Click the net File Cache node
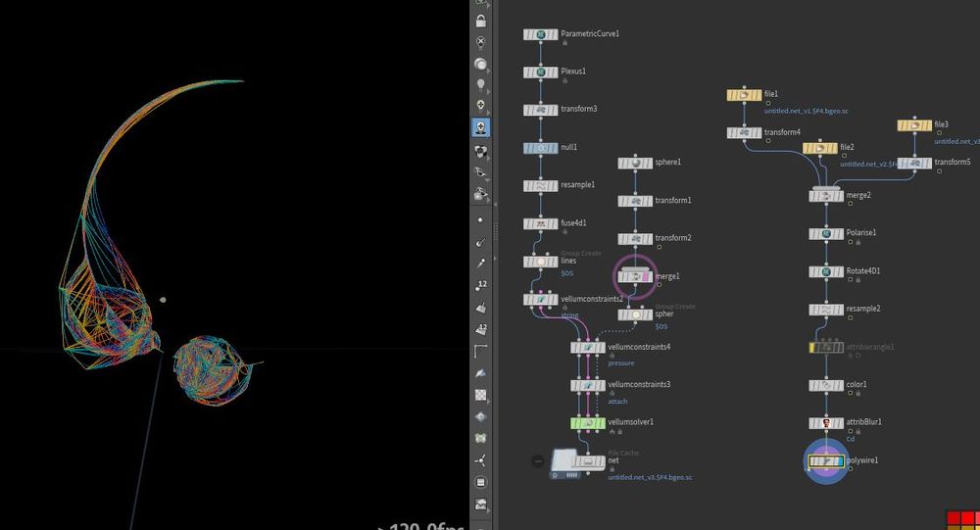Image resolution: width=980 pixels, height=530 pixels. (x=577, y=460)
